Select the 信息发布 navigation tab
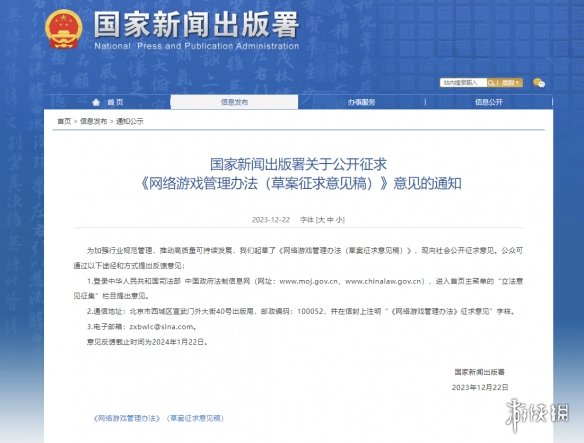Image resolution: width=584 pixels, height=443 pixels. pos(234,102)
